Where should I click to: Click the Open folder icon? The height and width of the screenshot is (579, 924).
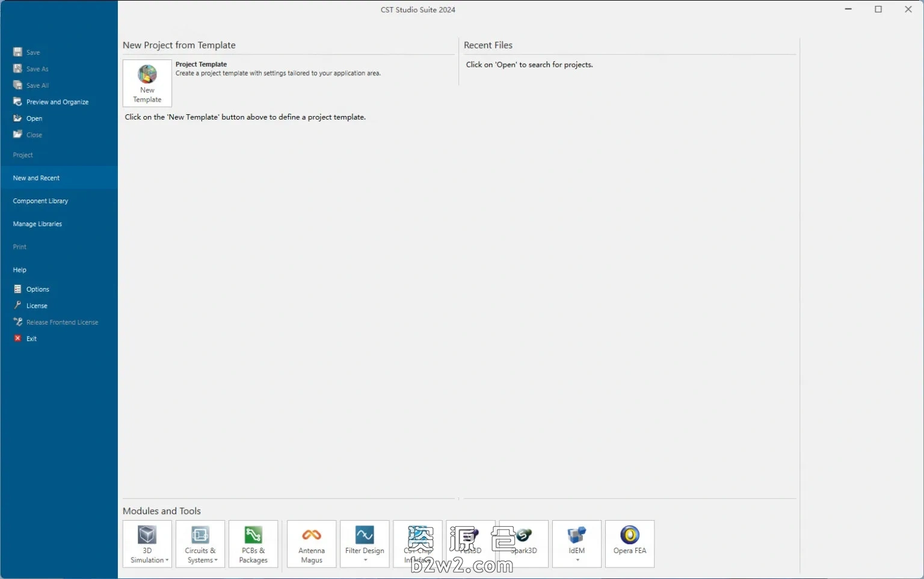pos(18,118)
